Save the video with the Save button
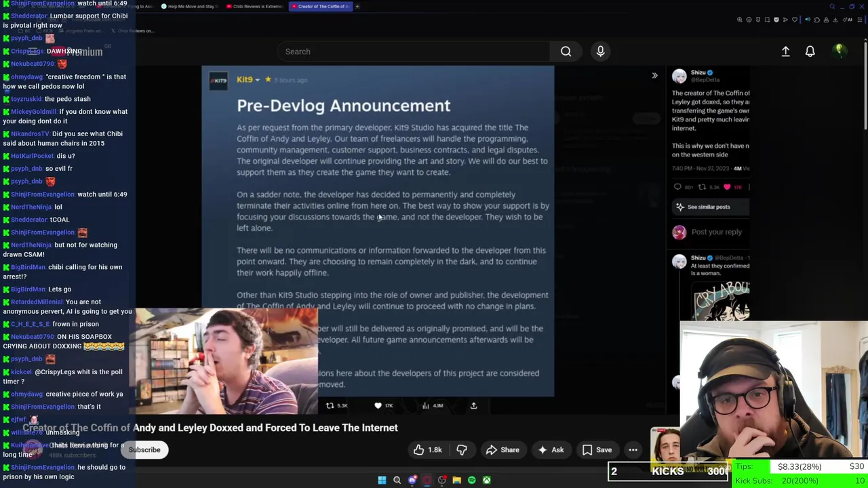Screen dimensions: 868x488 (x=597, y=449)
